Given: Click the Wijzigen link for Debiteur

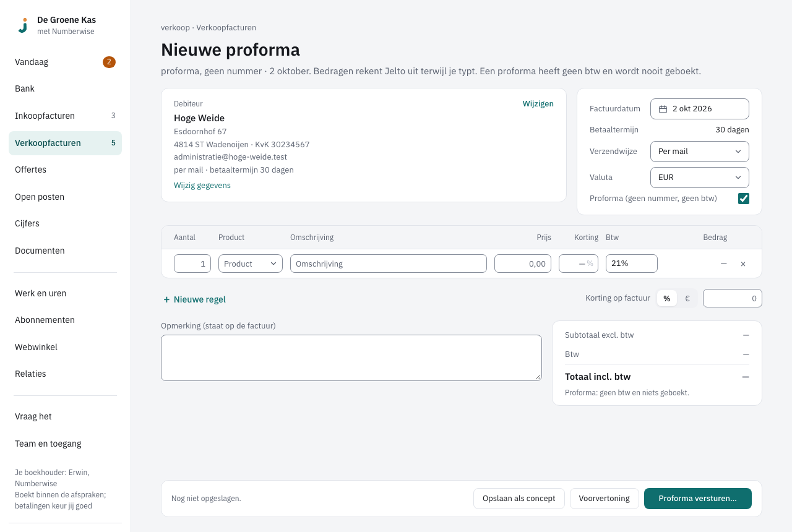Looking at the screenshot, I should pos(538,104).
